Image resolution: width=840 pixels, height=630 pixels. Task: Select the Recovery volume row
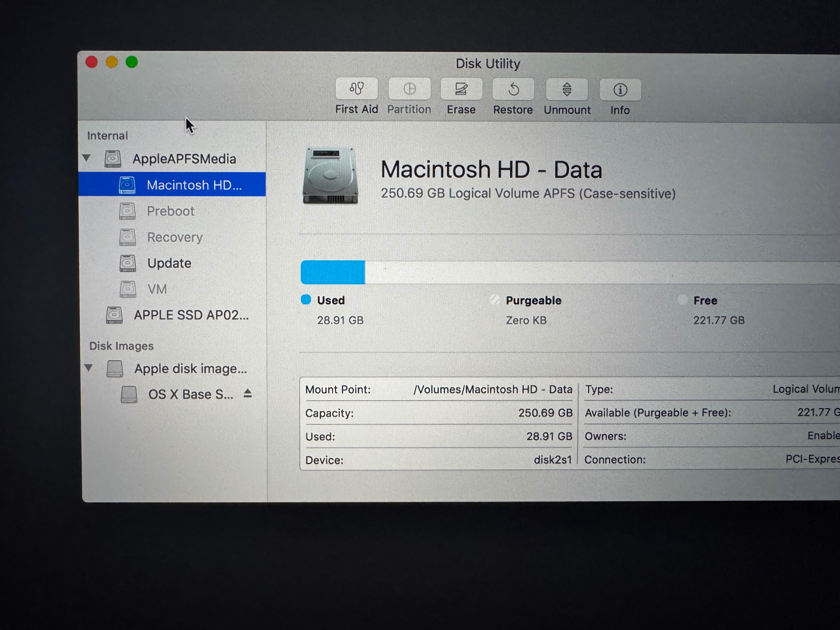172,237
